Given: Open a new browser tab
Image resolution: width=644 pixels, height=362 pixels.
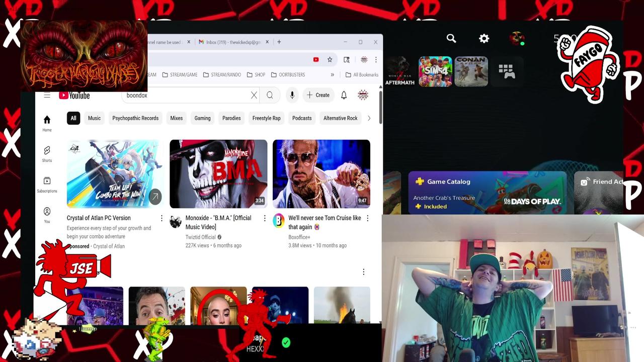Looking at the screenshot, I should click(279, 42).
